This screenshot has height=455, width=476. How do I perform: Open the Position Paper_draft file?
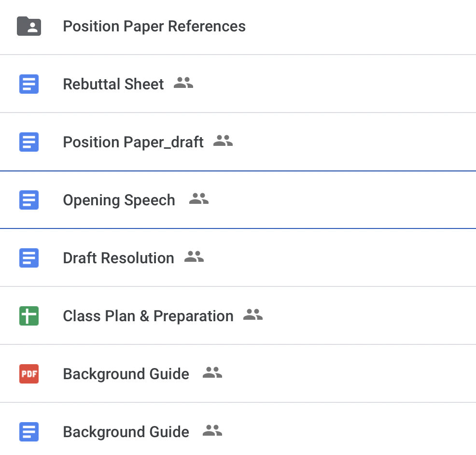pos(133,142)
